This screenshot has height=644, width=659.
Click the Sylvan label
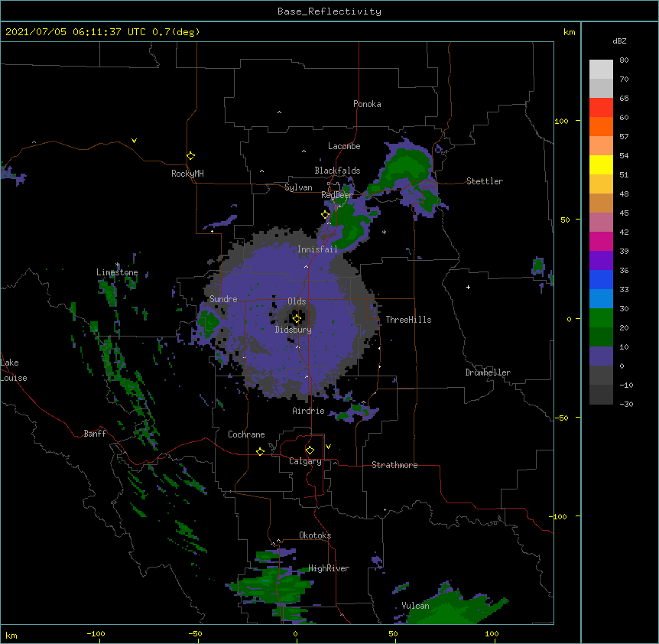[x=298, y=187]
